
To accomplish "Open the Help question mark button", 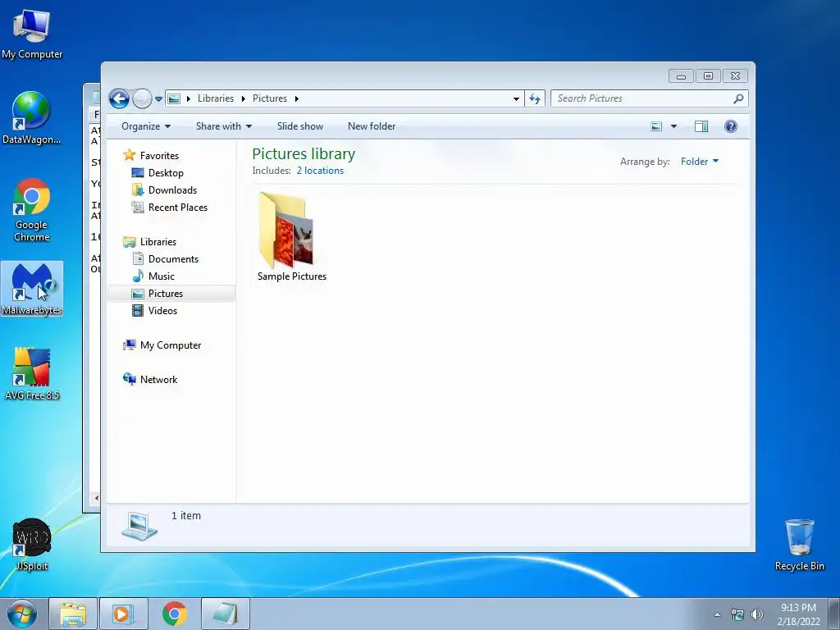I will coord(731,126).
